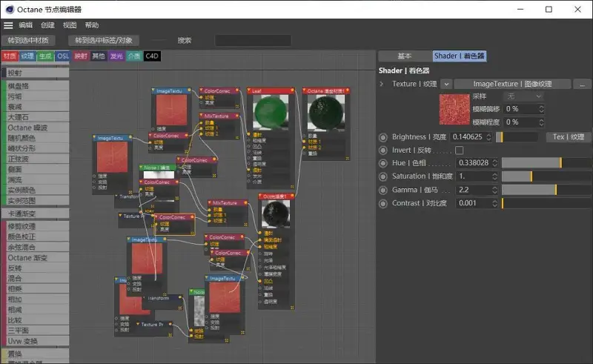This screenshot has width=593, height=364.
Task: Open the 编辑 menu
Action: pos(26,25)
